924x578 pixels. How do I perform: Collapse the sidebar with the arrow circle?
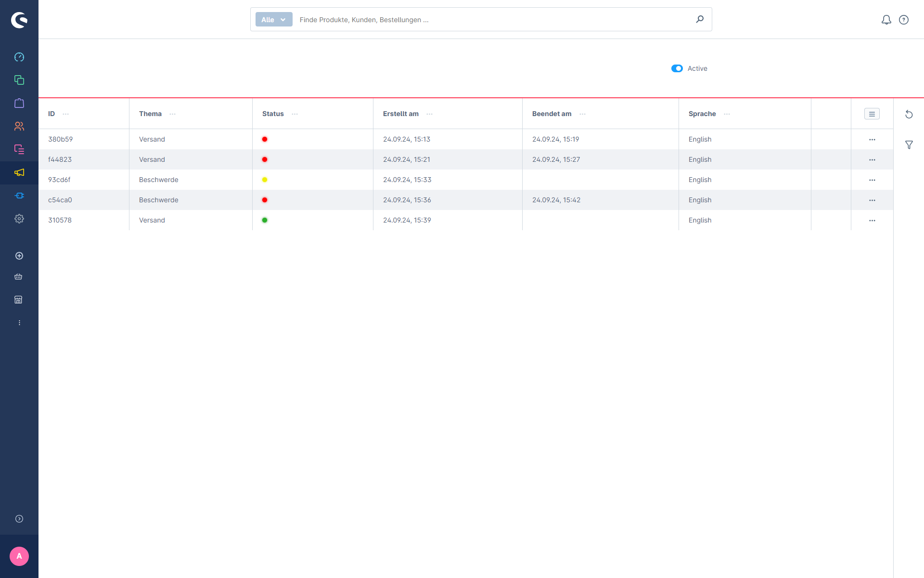[x=19, y=519]
